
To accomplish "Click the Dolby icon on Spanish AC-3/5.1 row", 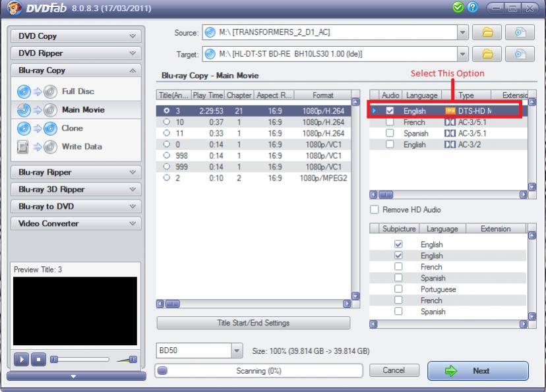I will click(x=450, y=133).
